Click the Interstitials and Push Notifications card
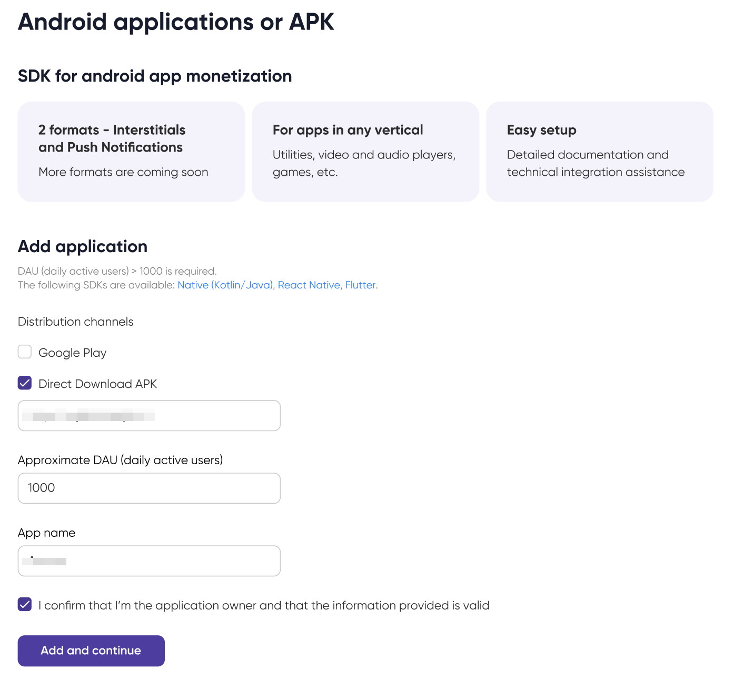754x700 pixels. pyautogui.click(x=131, y=152)
